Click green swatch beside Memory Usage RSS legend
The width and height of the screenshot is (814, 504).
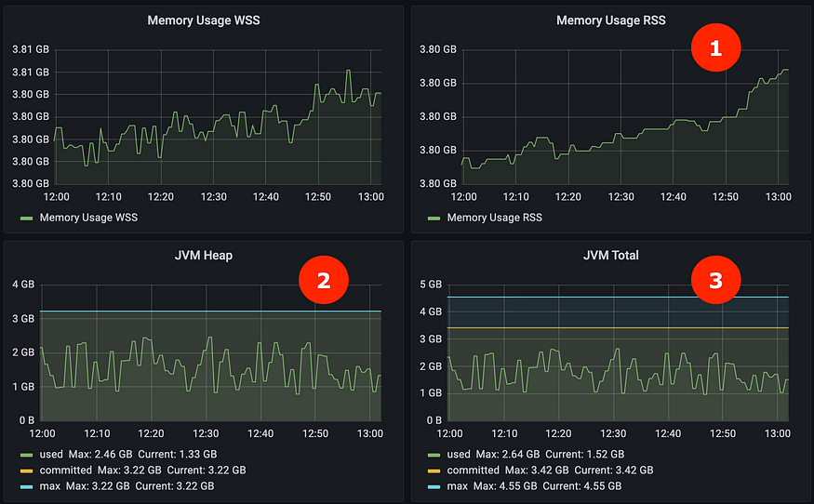[x=434, y=219]
